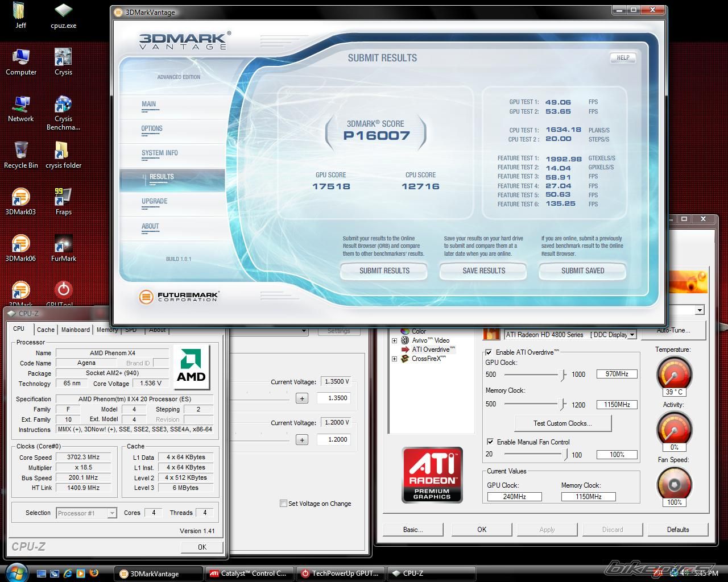Viewport: 728px width, 582px height.
Task: Click the Submit Results button
Action: pyautogui.click(x=384, y=271)
